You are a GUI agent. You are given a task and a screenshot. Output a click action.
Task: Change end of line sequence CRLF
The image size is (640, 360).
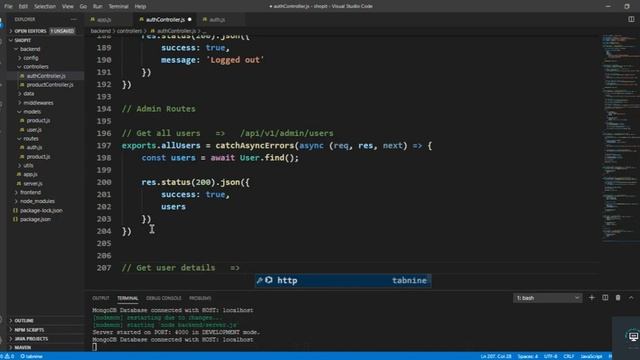coord(569,356)
